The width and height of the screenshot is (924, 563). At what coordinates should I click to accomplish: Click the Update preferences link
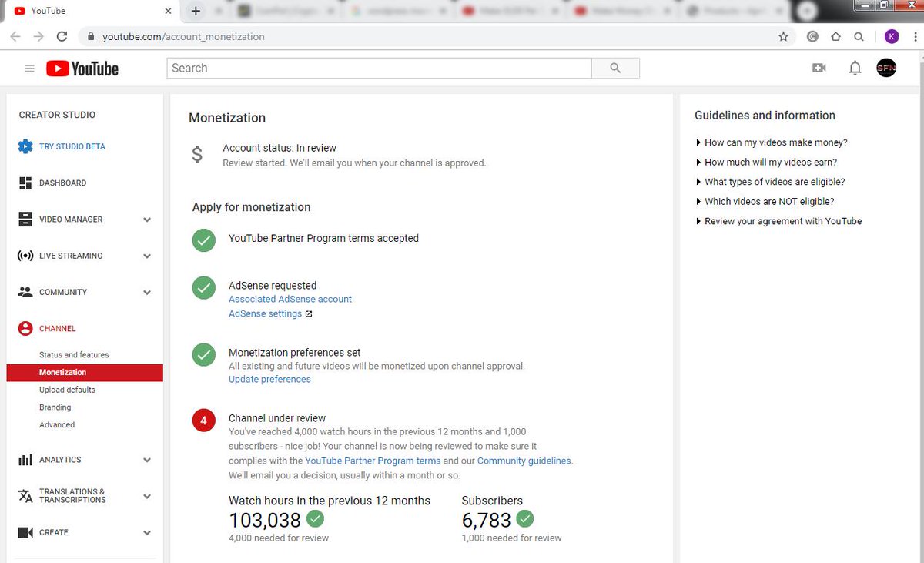pyautogui.click(x=269, y=380)
